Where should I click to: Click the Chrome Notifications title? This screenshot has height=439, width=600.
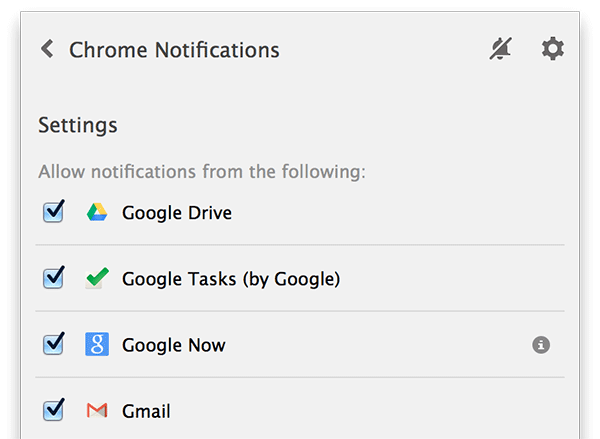pos(174,50)
